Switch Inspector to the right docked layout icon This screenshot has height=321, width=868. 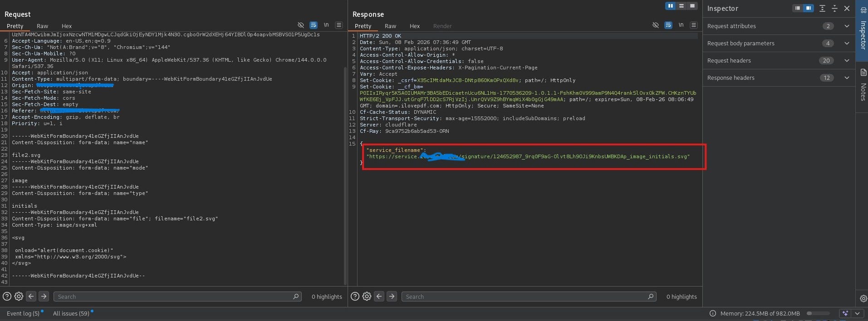[x=809, y=8]
